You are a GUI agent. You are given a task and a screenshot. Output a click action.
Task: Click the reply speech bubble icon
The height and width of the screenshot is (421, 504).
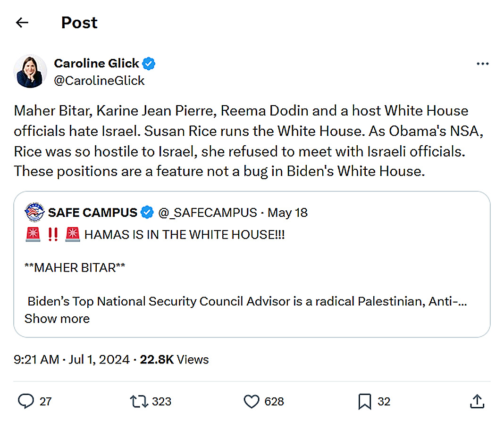tap(25, 401)
